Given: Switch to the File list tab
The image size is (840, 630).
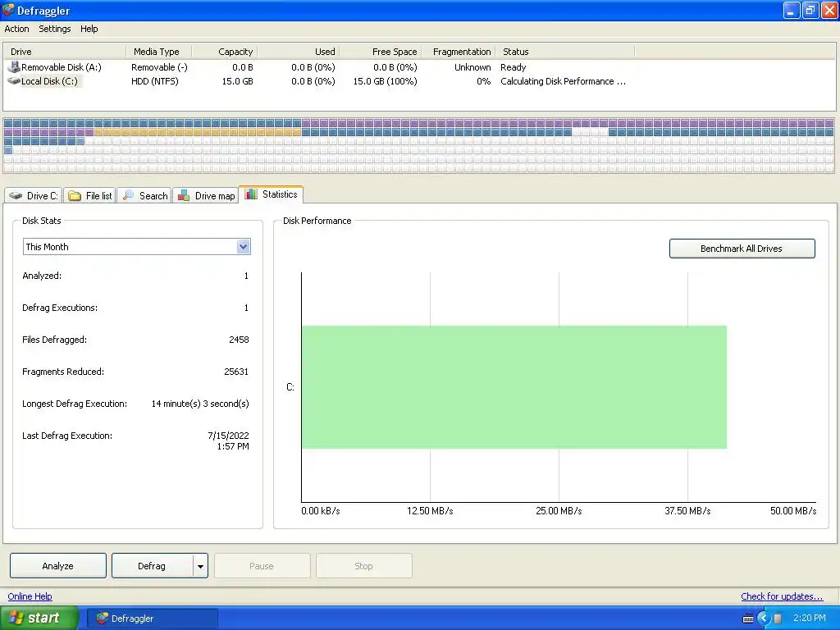Looking at the screenshot, I should 90,195.
